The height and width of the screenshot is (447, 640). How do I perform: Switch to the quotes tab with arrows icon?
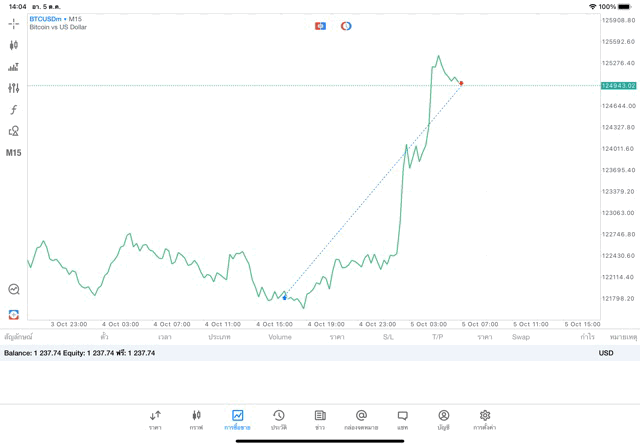(x=155, y=420)
